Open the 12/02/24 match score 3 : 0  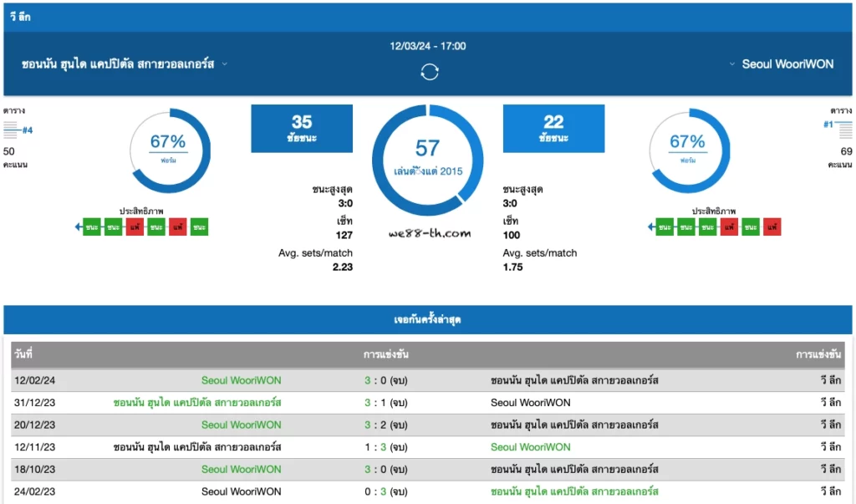386,380
